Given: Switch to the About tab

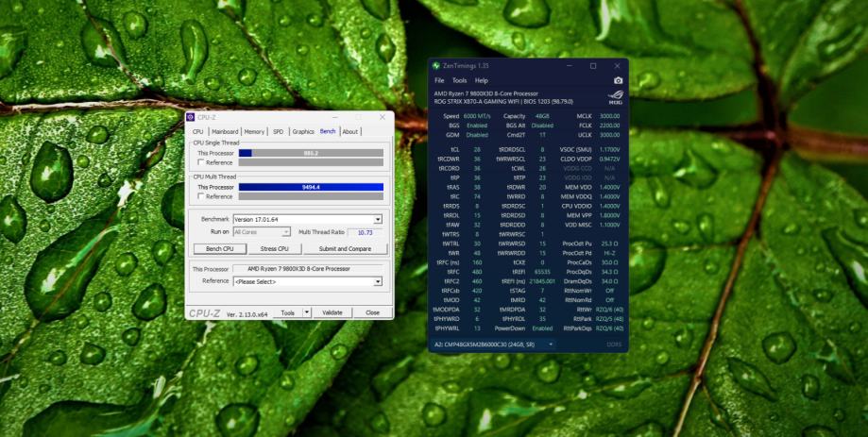Looking at the screenshot, I should [349, 131].
